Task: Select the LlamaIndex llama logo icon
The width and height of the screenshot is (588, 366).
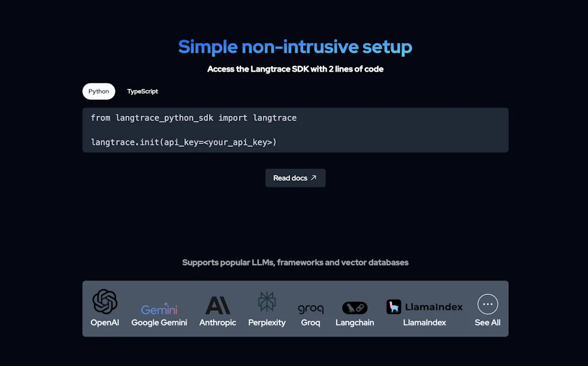Action: [394, 307]
